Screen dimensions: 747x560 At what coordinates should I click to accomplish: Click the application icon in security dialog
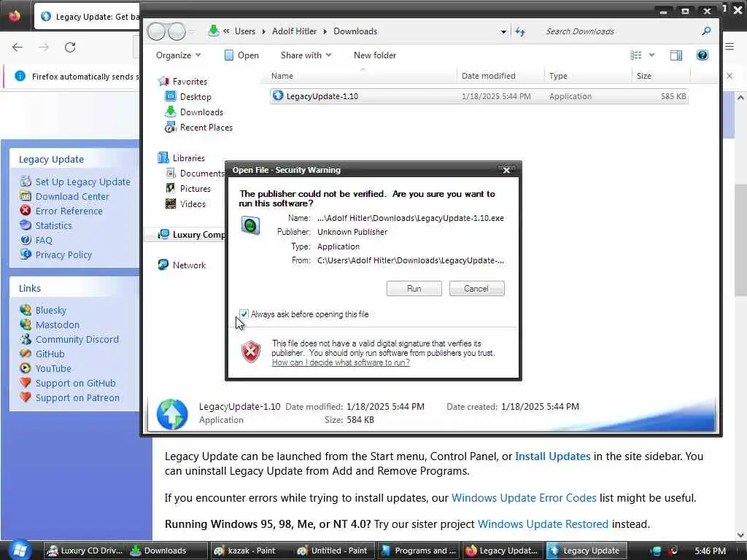(x=250, y=225)
